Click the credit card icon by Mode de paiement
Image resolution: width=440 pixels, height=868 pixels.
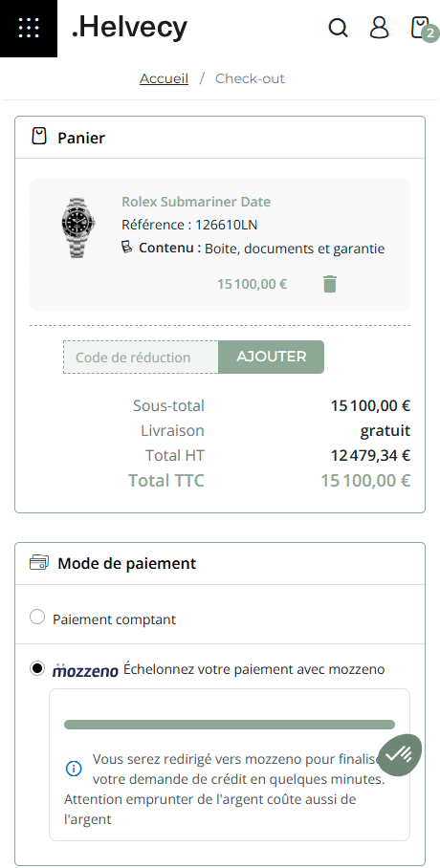click(39, 563)
